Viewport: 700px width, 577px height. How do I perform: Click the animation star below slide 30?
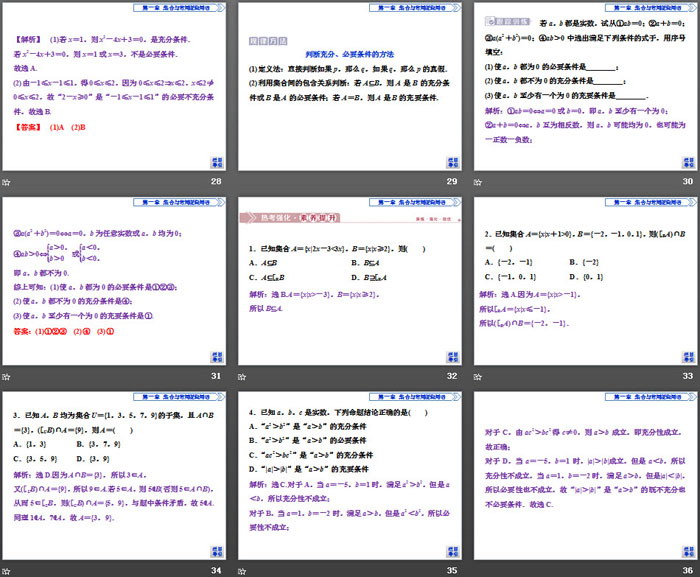(477, 182)
